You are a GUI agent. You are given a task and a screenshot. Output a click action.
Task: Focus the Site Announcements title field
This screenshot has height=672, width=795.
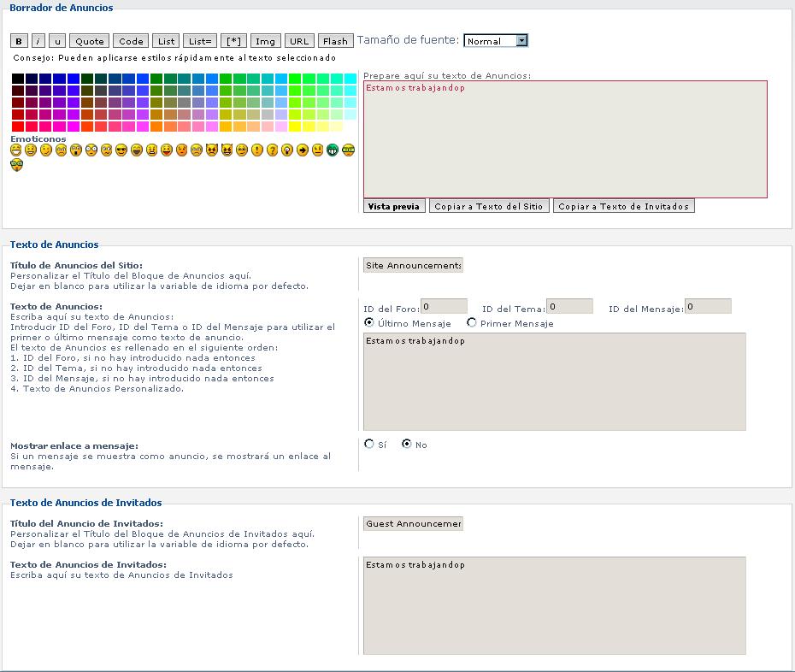[413, 265]
